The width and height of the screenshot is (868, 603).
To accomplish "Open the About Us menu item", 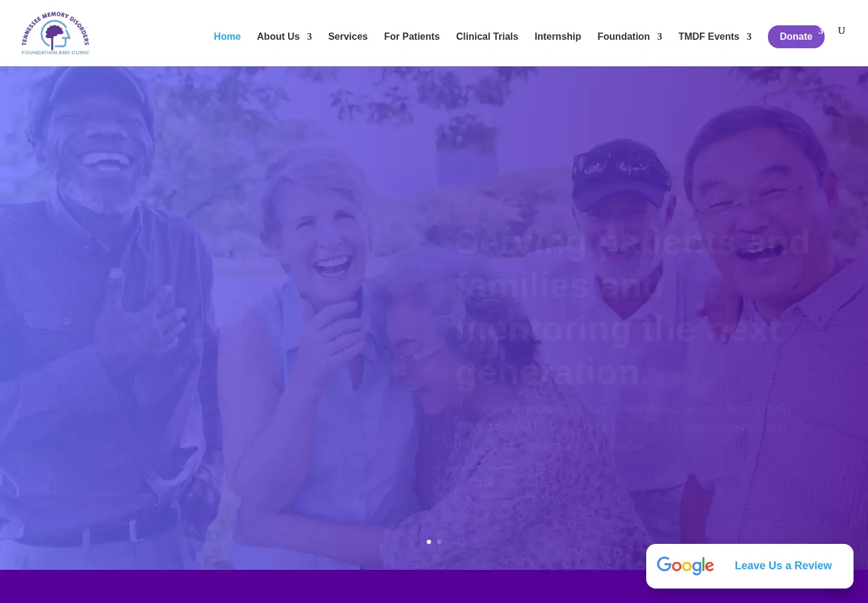I will click(x=278, y=37).
